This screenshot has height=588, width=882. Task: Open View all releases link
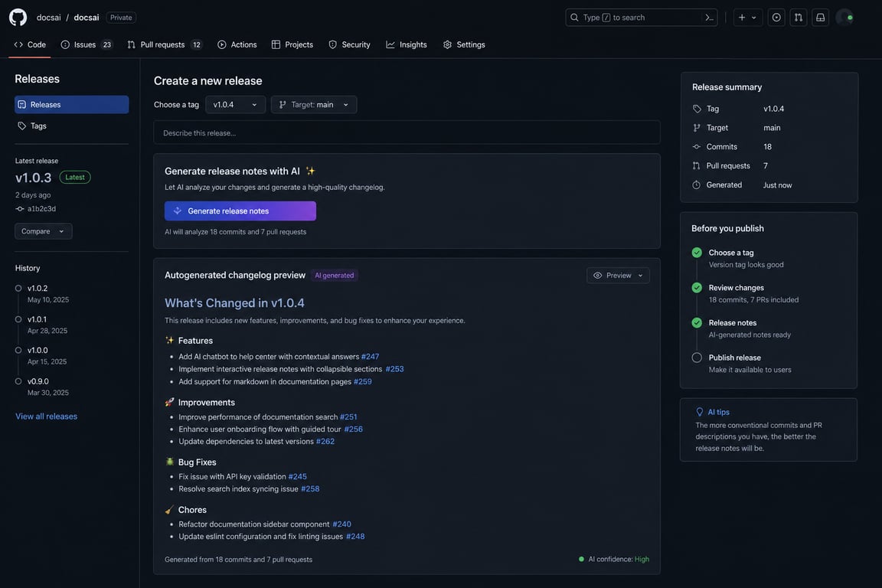(46, 416)
